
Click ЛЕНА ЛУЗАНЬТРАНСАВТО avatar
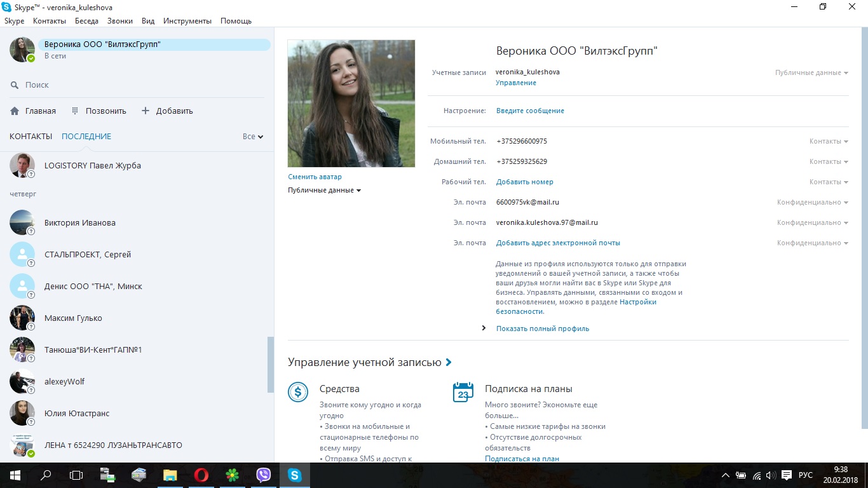pyautogui.click(x=22, y=445)
